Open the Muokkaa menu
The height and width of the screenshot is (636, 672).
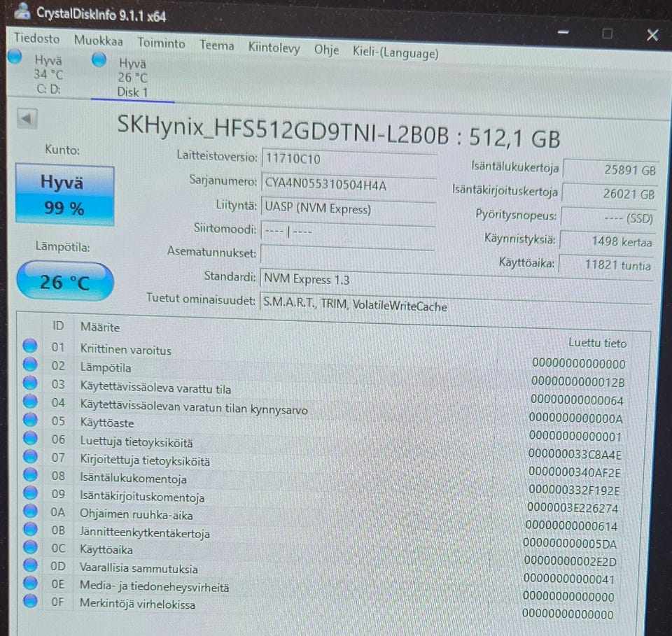[x=98, y=41]
